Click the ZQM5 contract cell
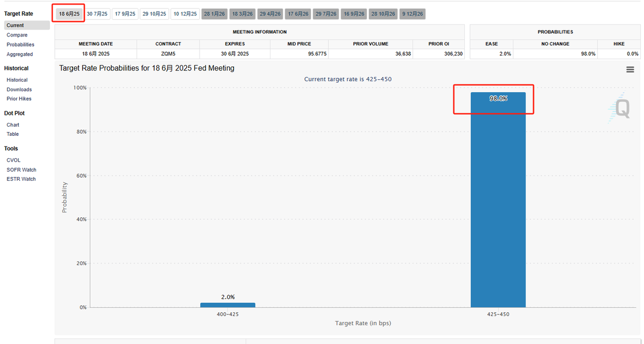 tap(168, 54)
